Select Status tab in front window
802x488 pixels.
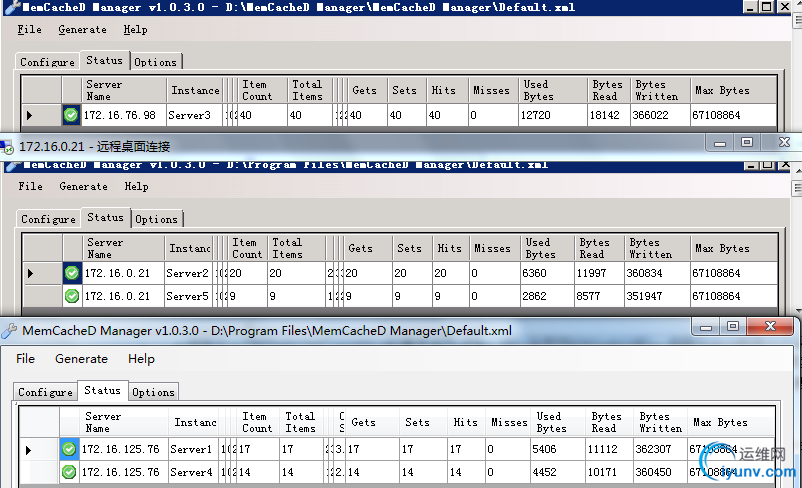(x=102, y=390)
